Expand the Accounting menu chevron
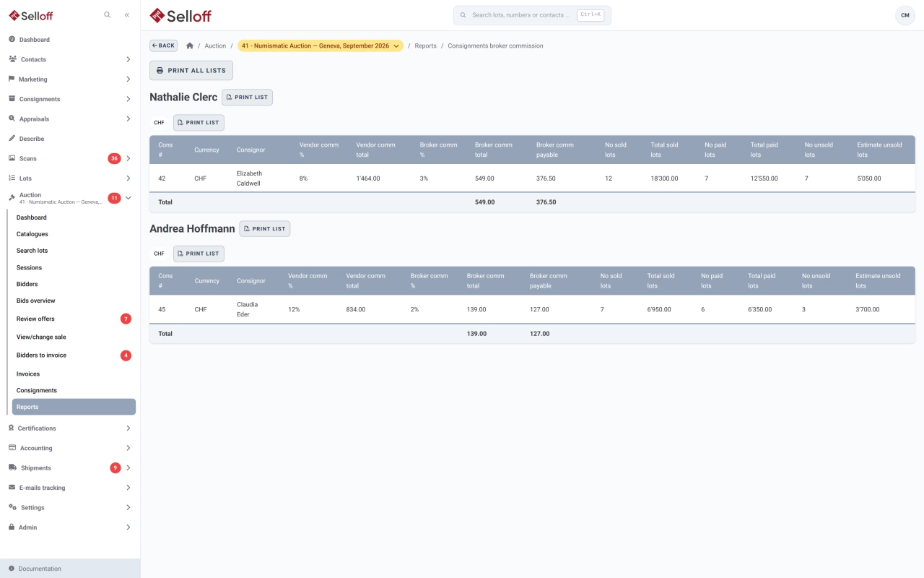Viewport: 924px width, 578px height. tap(128, 448)
